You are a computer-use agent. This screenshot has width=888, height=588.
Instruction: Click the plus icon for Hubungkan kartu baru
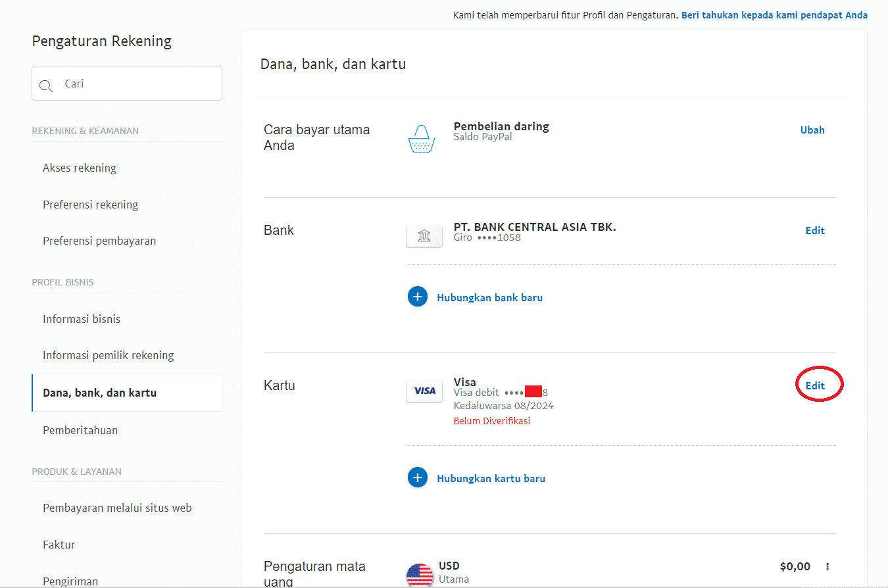418,478
